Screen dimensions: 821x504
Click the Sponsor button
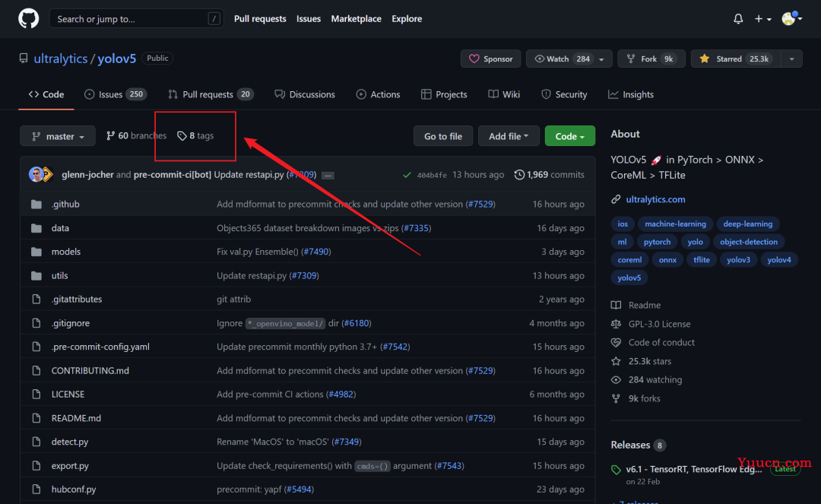490,59
